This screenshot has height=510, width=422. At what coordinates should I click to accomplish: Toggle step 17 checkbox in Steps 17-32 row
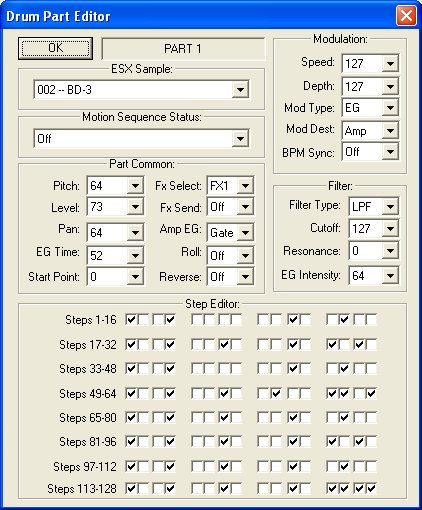click(x=131, y=344)
